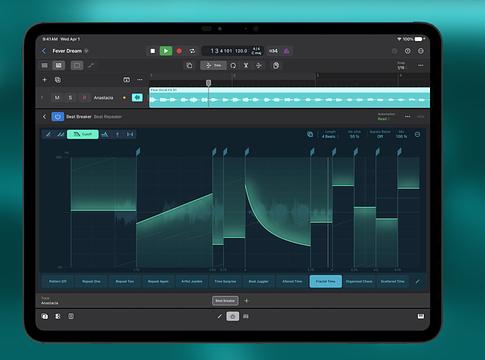Toggle the track header layout button
485x360 pixels.
[x=127, y=80]
